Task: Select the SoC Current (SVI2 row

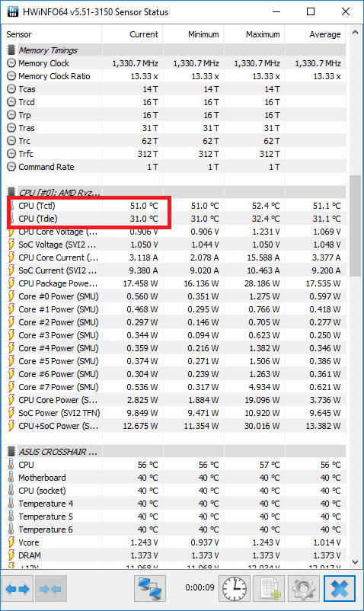Action: tap(174, 270)
